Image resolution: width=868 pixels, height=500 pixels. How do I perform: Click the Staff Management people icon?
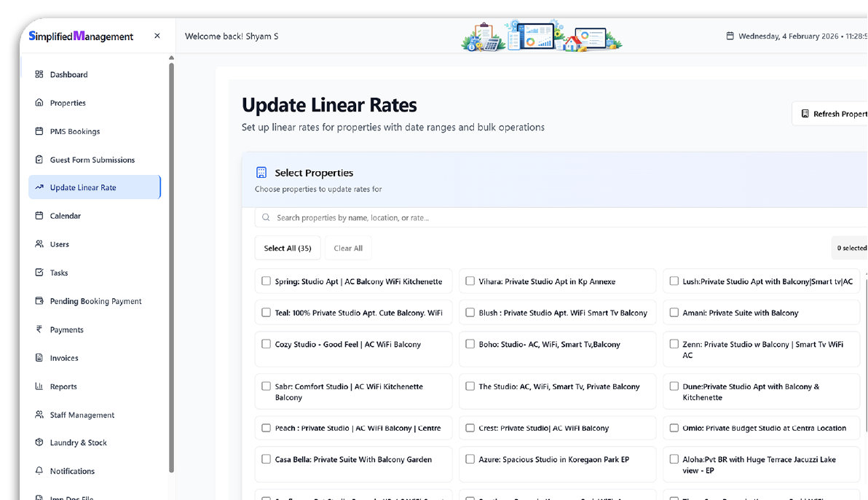(39, 415)
